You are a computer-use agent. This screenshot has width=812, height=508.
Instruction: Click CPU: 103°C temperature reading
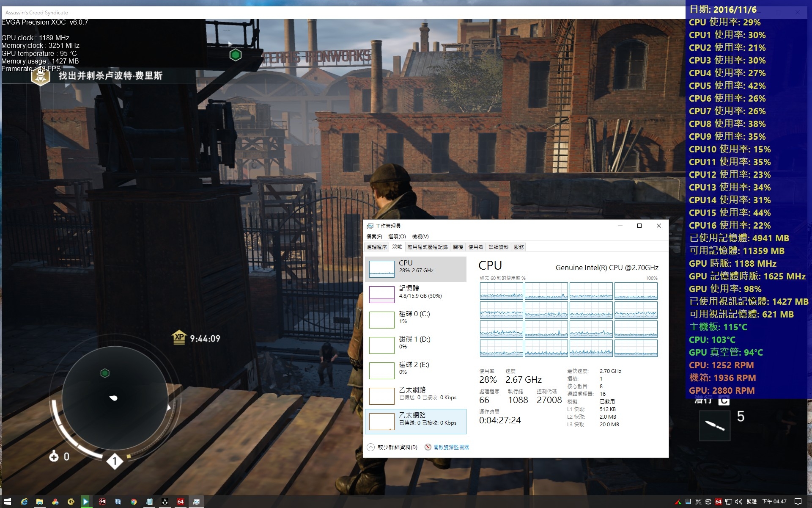click(x=712, y=340)
